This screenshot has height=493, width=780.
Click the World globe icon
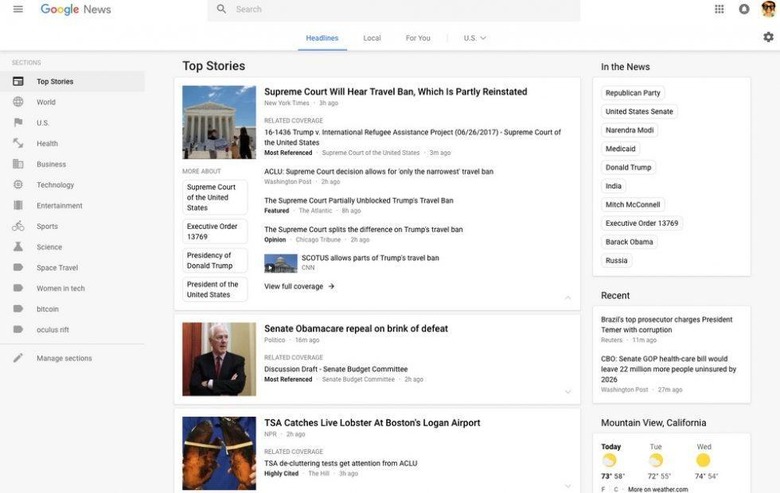point(18,102)
